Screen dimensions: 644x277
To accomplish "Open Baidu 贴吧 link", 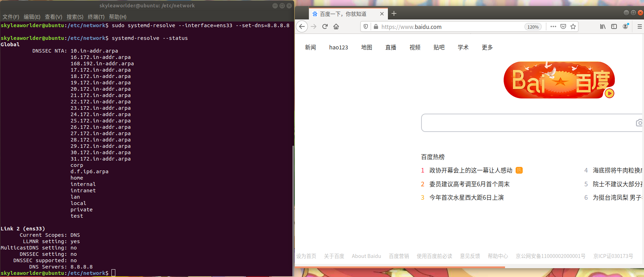I will click(439, 47).
